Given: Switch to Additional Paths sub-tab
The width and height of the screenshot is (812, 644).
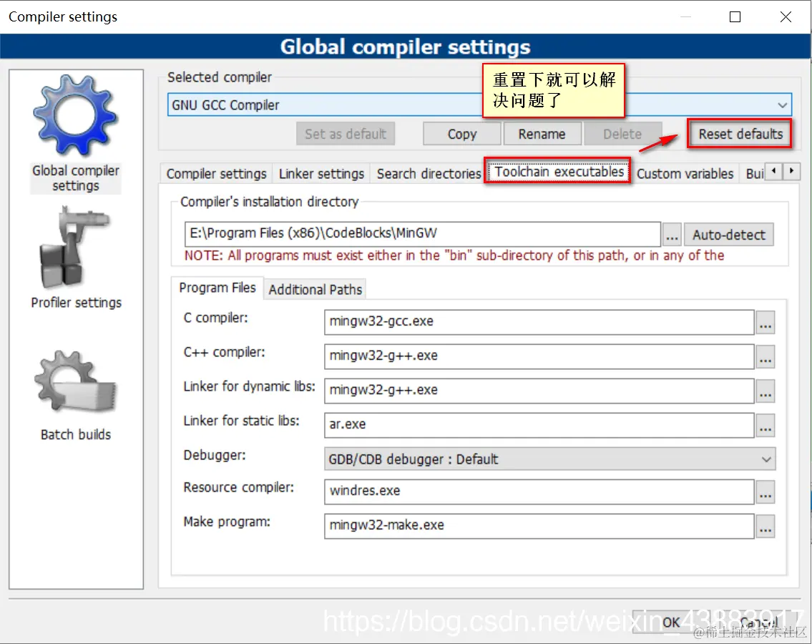Looking at the screenshot, I should tap(315, 290).
